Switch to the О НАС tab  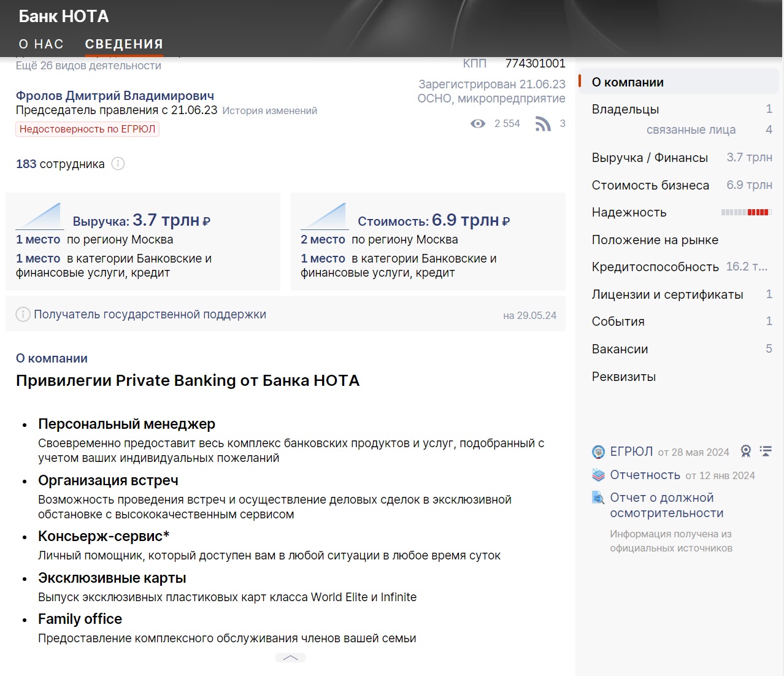pyautogui.click(x=41, y=44)
